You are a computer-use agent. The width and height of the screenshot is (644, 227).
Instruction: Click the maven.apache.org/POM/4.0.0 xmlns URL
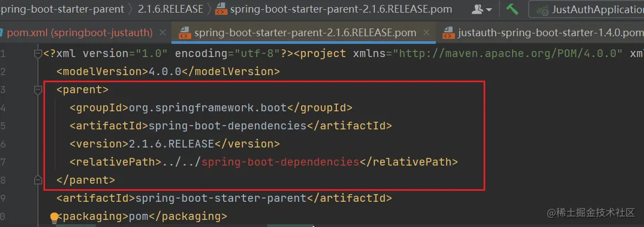(508, 54)
